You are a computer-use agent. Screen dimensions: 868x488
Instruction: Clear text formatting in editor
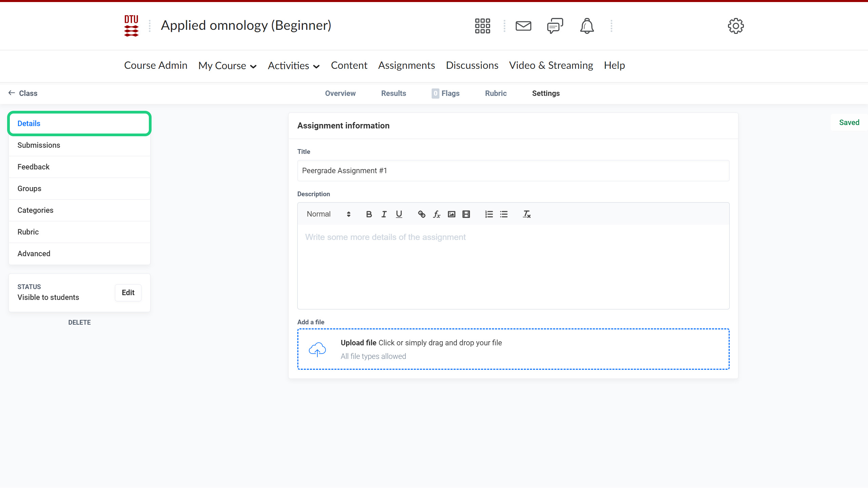click(526, 214)
